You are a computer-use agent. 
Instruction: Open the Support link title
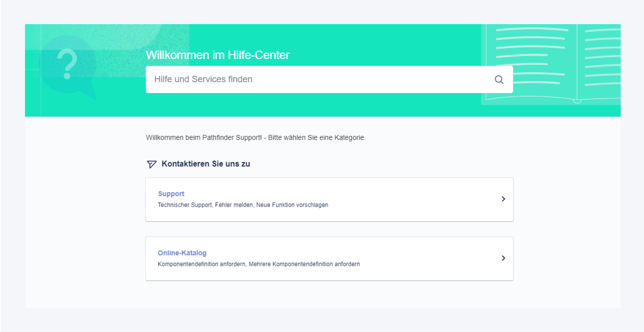[x=171, y=194]
